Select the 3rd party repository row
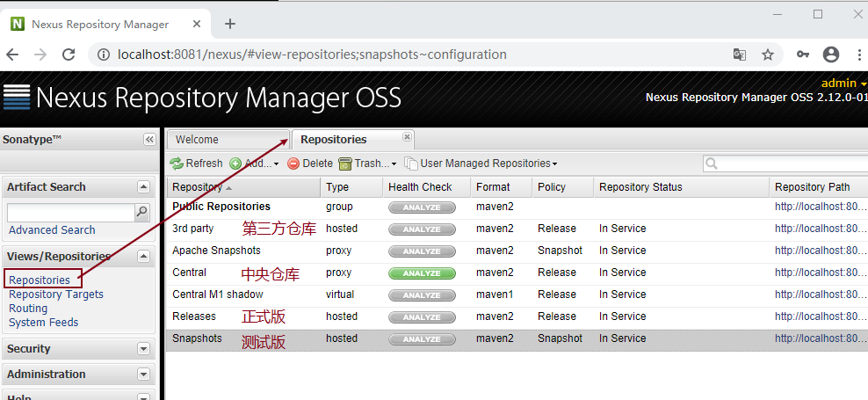Viewport: 868px width, 400px height. point(517,229)
